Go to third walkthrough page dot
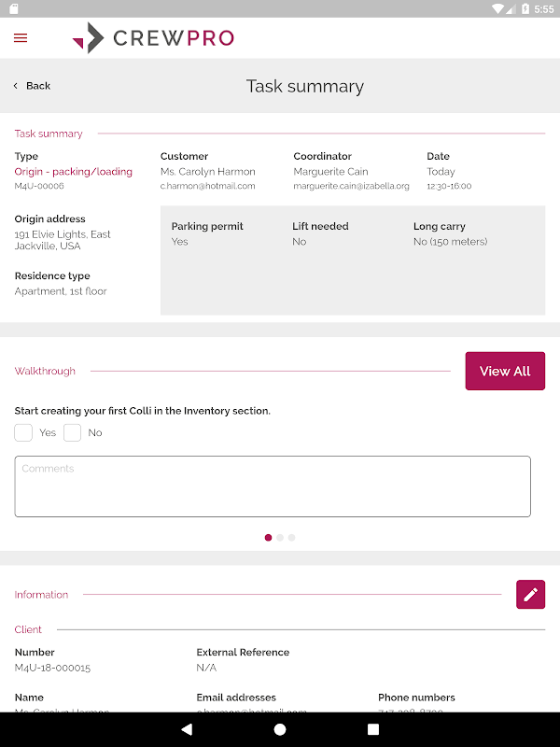This screenshot has height=747, width=560. (x=292, y=538)
